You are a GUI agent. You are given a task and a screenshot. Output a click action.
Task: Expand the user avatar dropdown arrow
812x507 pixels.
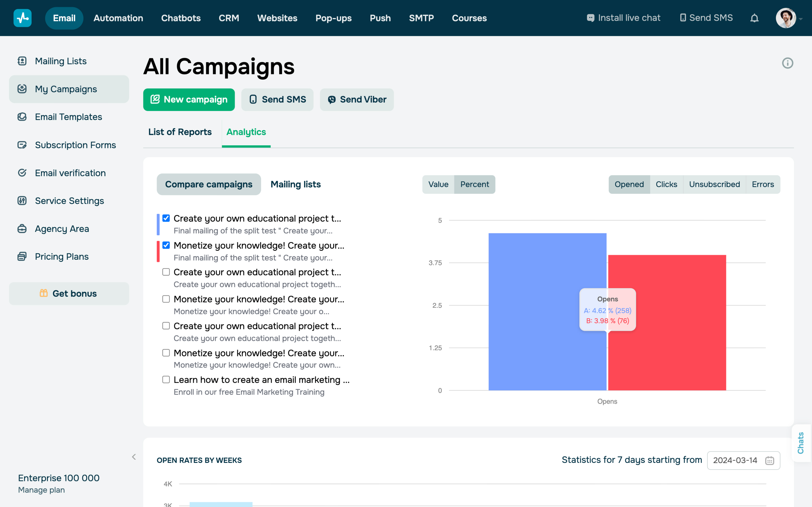801,19
